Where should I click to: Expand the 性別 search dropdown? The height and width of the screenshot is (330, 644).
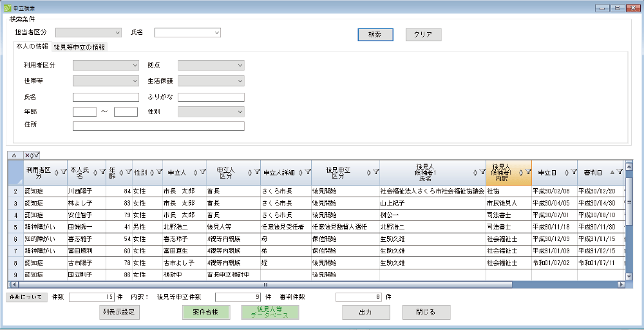coord(211,112)
